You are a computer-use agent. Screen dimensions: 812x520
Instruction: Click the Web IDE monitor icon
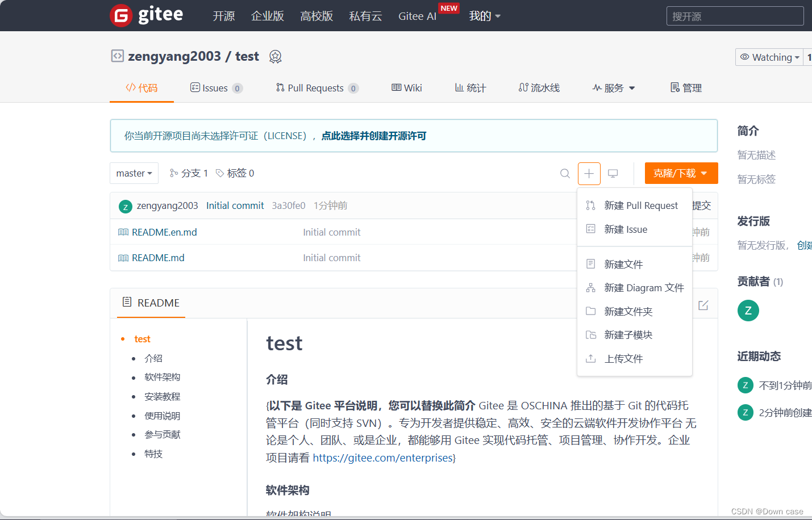coord(613,173)
